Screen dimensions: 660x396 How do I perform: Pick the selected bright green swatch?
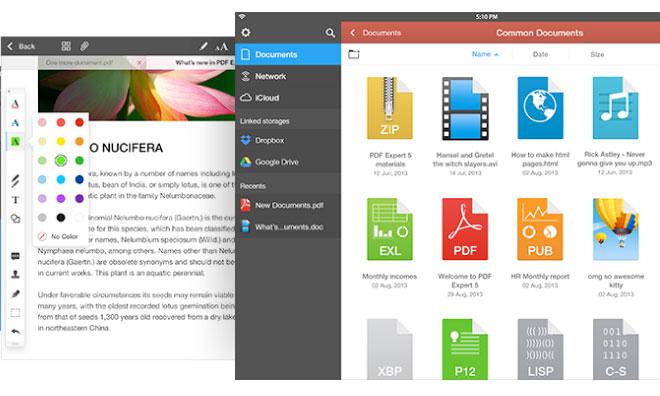coord(61,160)
